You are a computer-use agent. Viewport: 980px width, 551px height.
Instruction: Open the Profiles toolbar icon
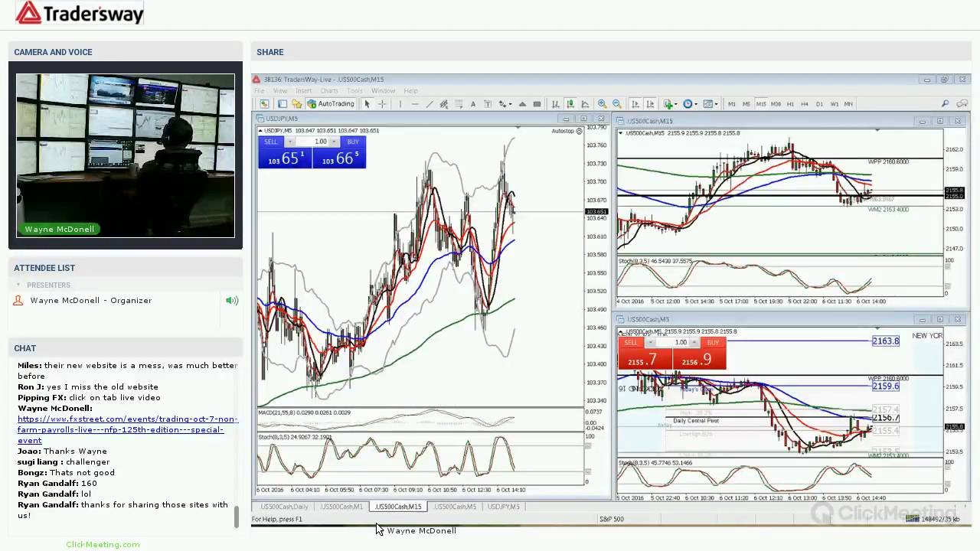click(283, 103)
